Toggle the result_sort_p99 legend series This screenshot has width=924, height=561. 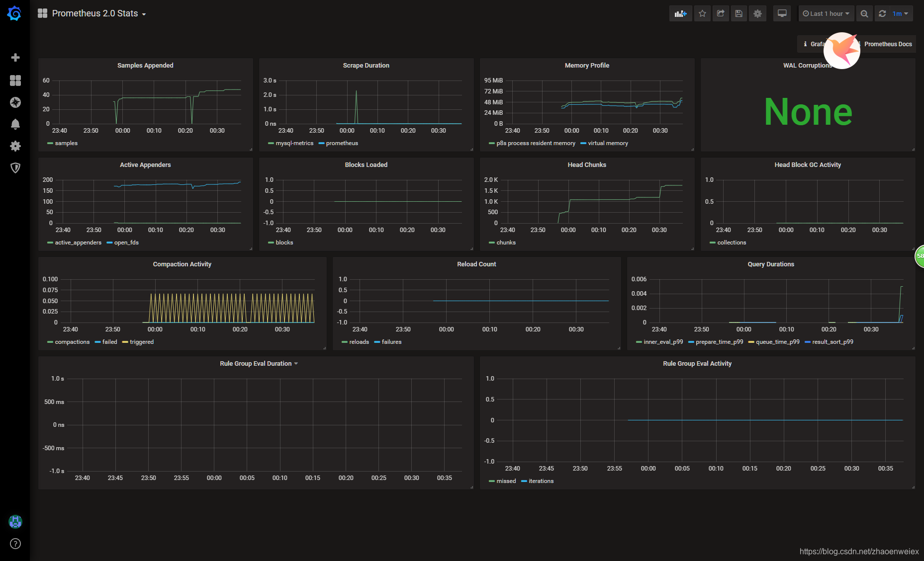(832, 342)
